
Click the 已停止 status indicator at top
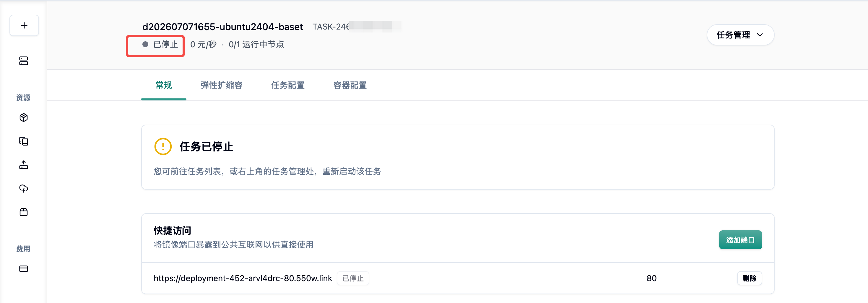pos(160,44)
